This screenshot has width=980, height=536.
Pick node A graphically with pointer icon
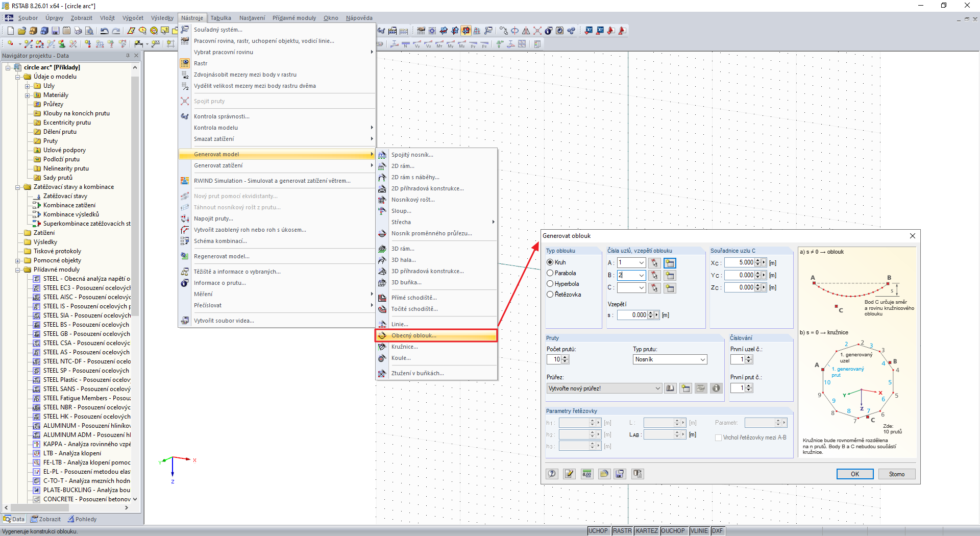tap(654, 263)
